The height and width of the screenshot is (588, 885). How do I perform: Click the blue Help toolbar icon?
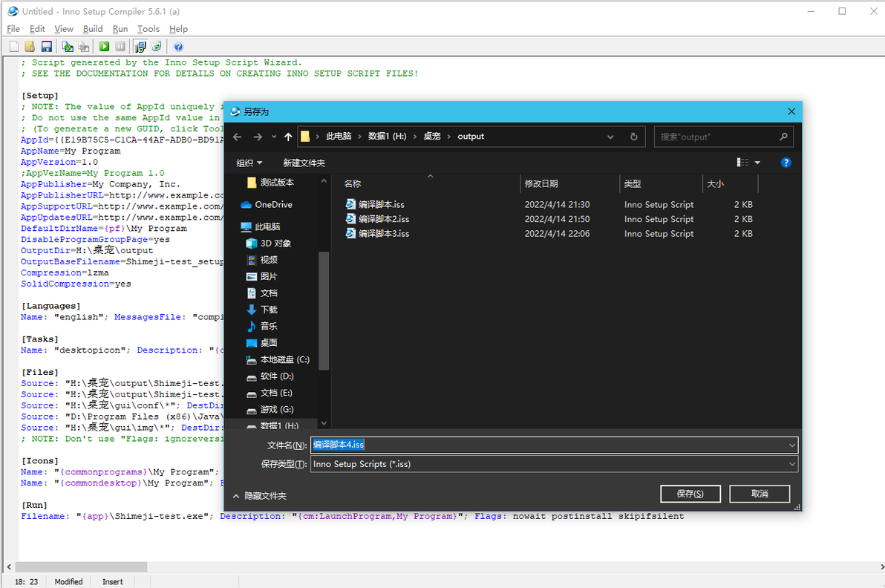click(x=178, y=47)
